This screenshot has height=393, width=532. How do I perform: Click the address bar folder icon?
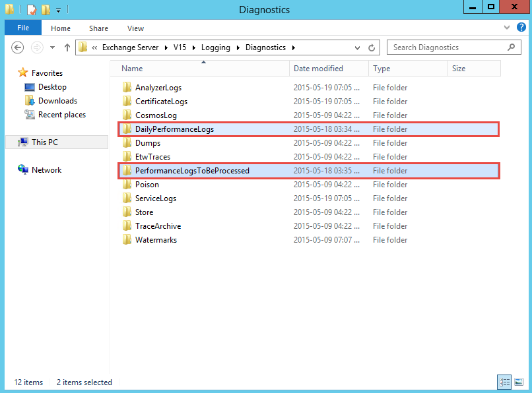[x=83, y=47]
